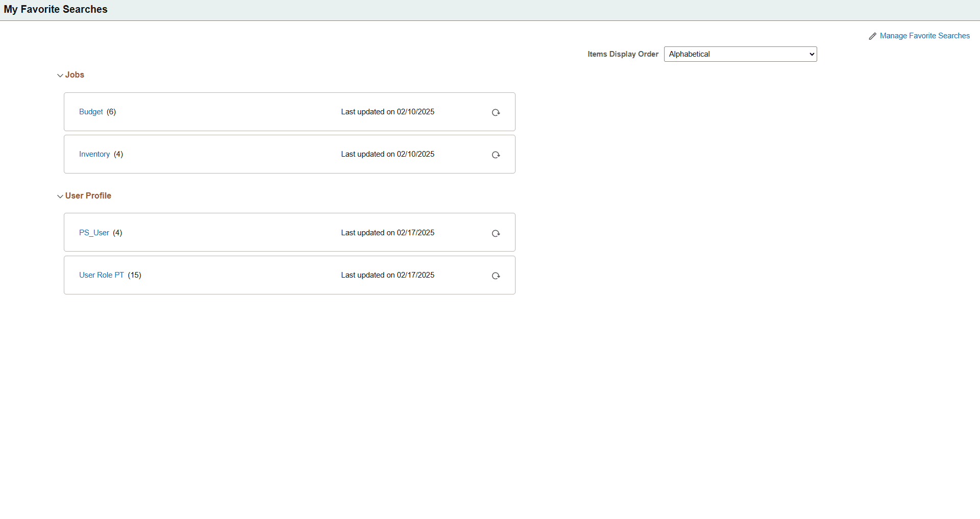980x519 pixels.
Task: Click the Items Display Order dropdown arrow
Action: tap(810, 54)
